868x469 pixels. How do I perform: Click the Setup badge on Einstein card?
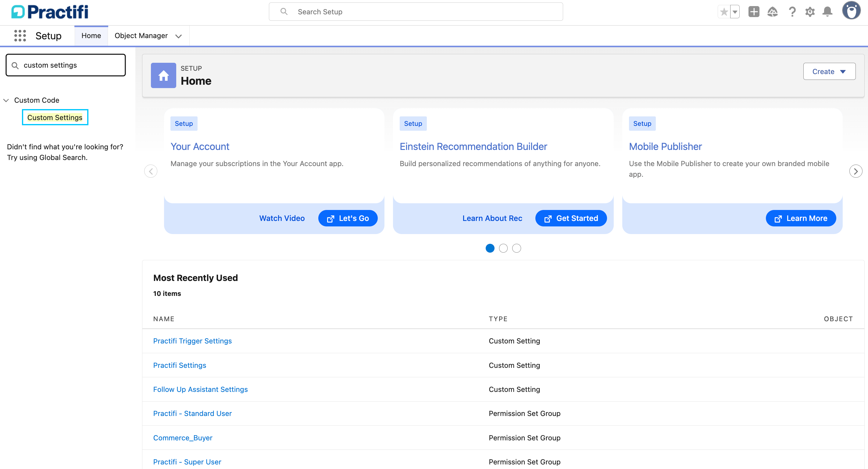click(x=413, y=123)
